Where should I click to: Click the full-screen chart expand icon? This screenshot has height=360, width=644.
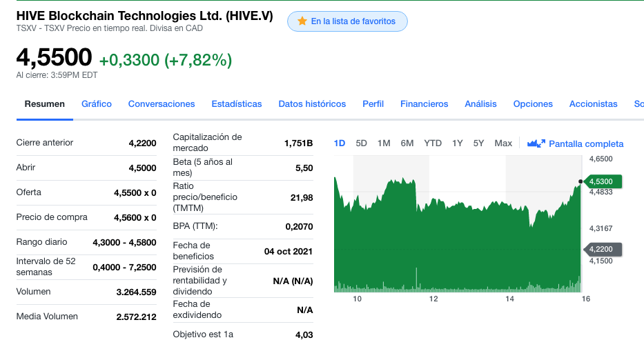[536, 143]
